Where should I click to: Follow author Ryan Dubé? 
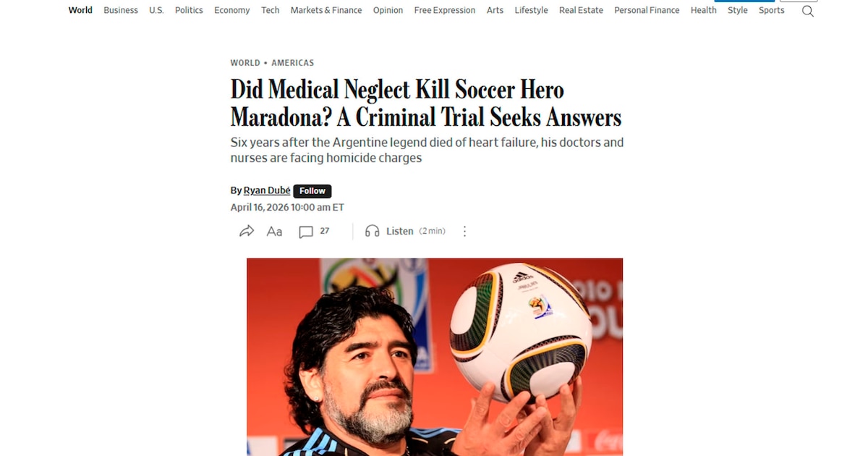(312, 191)
